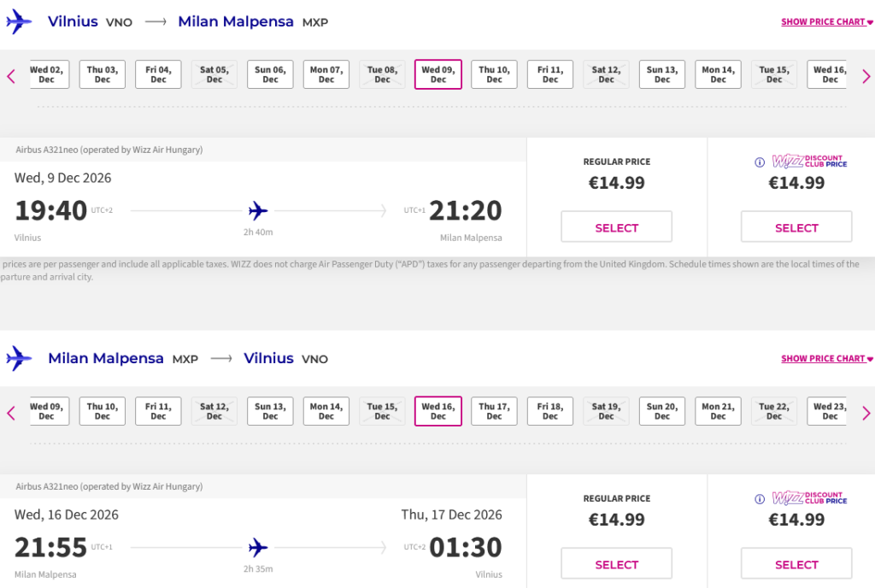
Task: Choose return date Sun 13, Dec
Action: click(270, 411)
